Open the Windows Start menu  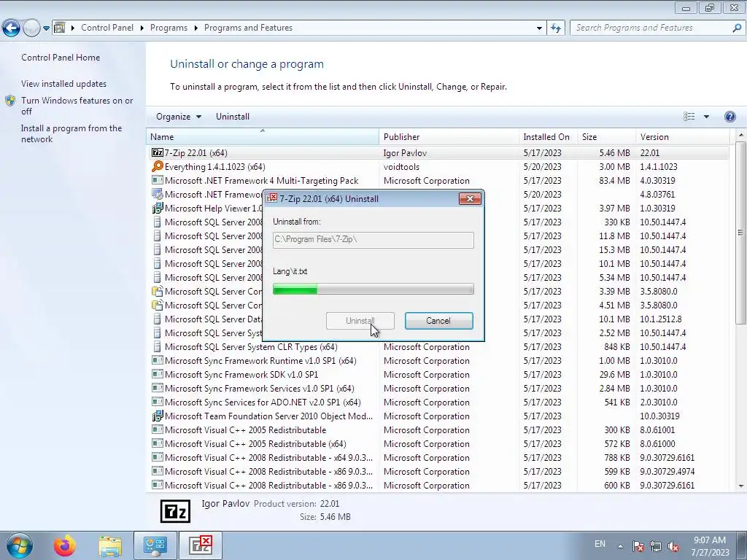(x=20, y=545)
